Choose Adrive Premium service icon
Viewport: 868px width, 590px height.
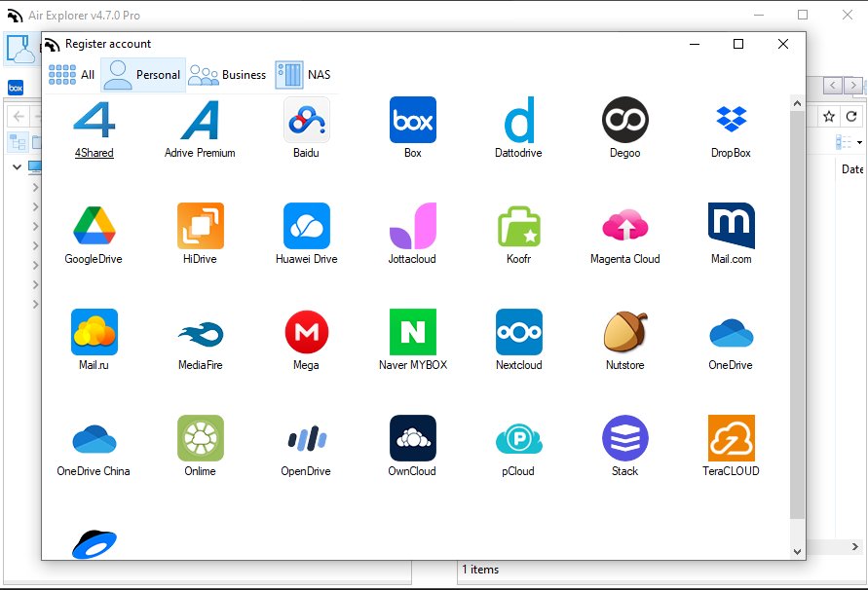[200, 120]
